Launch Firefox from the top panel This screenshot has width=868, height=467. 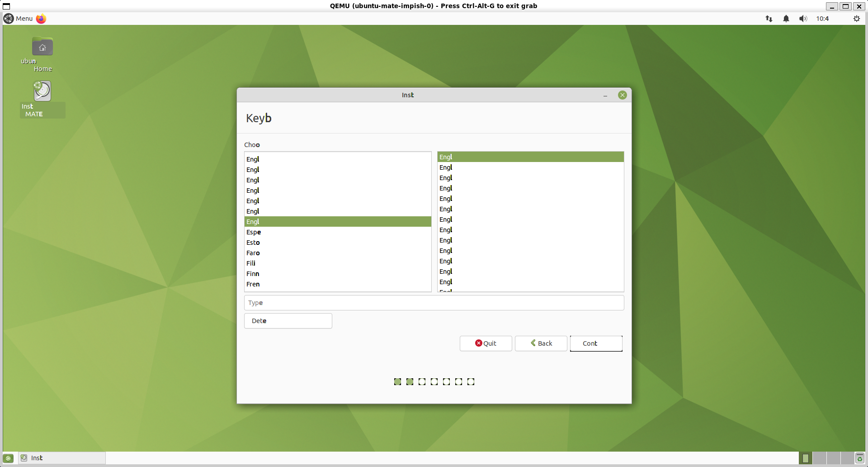41,19
